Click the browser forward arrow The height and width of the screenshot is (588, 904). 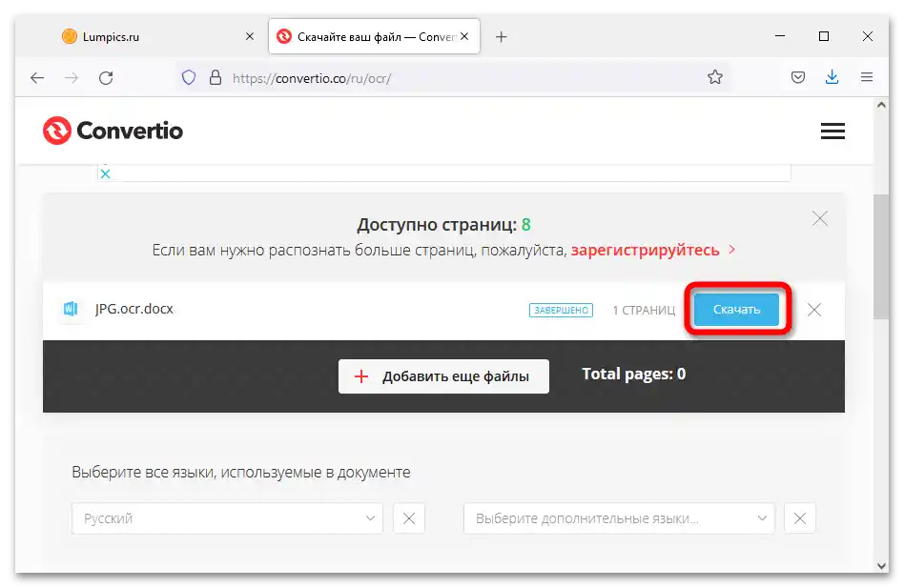click(x=72, y=78)
